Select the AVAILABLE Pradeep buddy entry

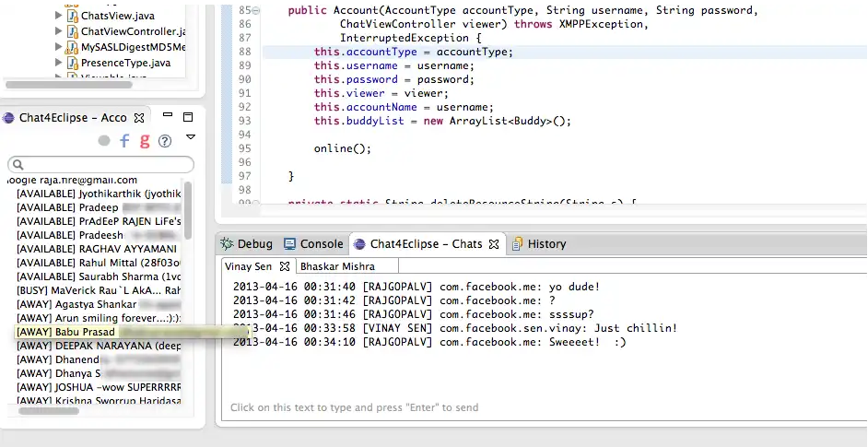click(99, 207)
